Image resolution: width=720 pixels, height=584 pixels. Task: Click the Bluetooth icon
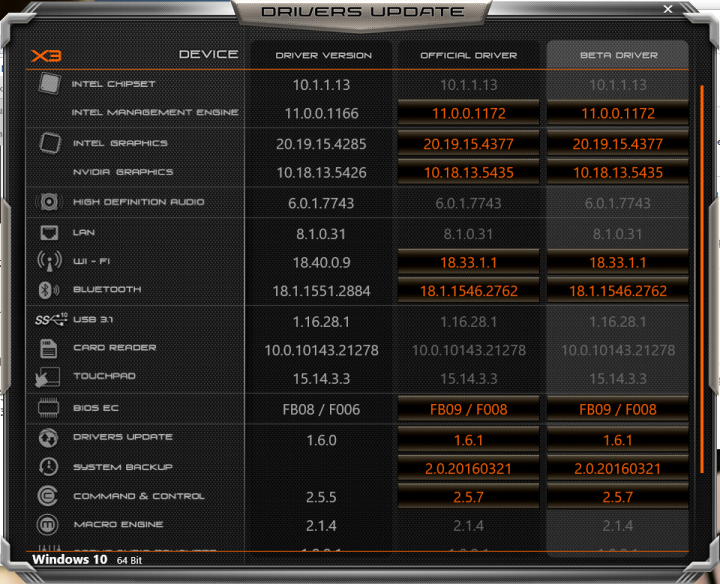pyautogui.click(x=49, y=290)
